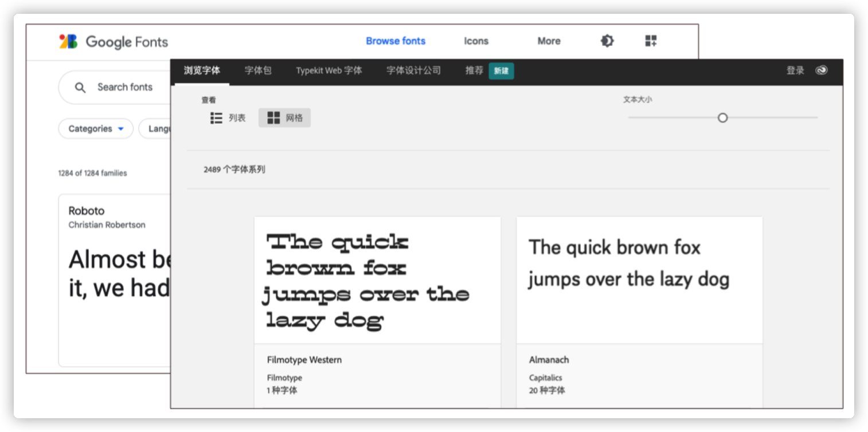Open Creative Cloud icon in Adobe Fonts

[822, 70]
